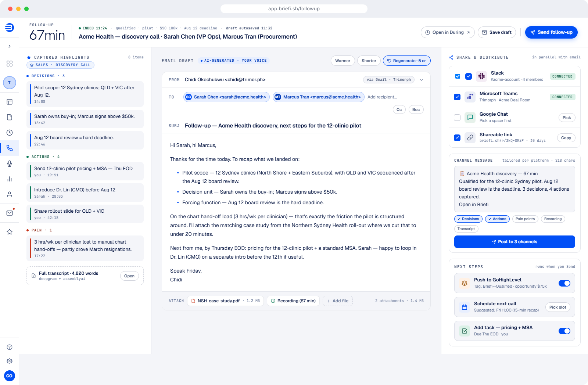This screenshot has height=385, width=588.
Task: Save the draft
Action: (497, 32)
